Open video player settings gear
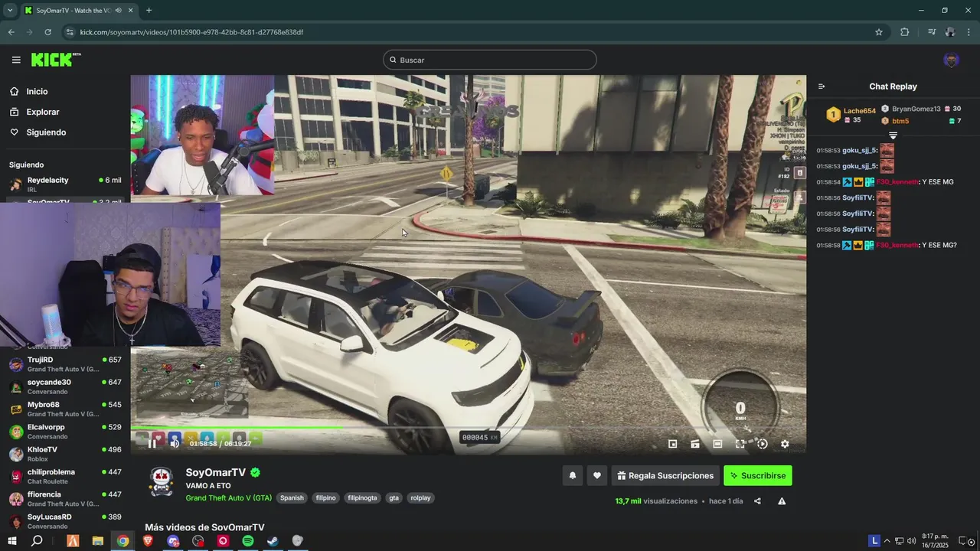This screenshot has height=551, width=980. pos(785,444)
